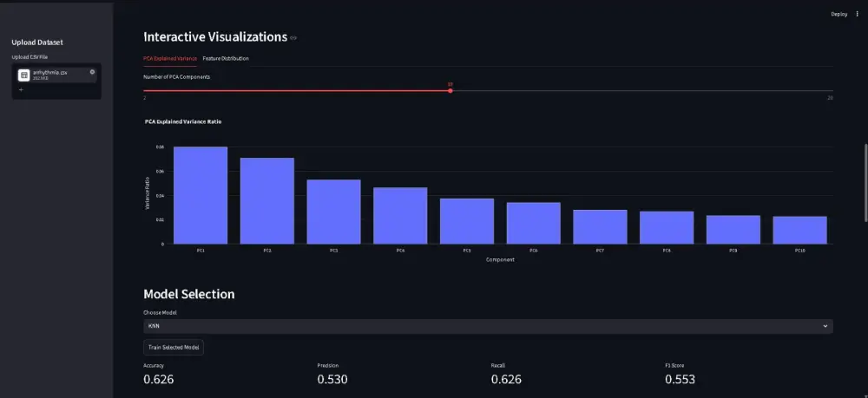Set PCA slider near the minimum 2

(x=146, y=91)
